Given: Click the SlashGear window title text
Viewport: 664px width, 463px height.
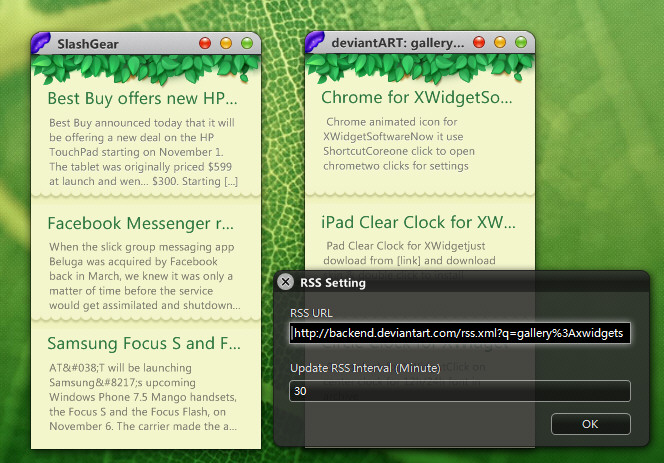Looking at the screenshot, I should tap(88, 44).
